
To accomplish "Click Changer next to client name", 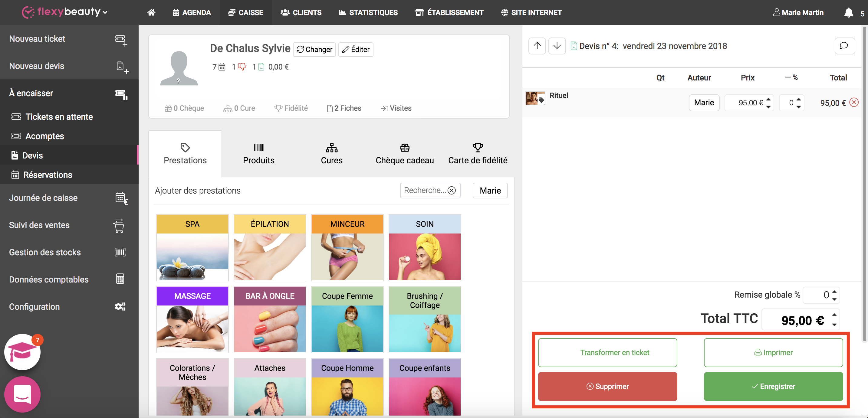I will click(314, 50).
